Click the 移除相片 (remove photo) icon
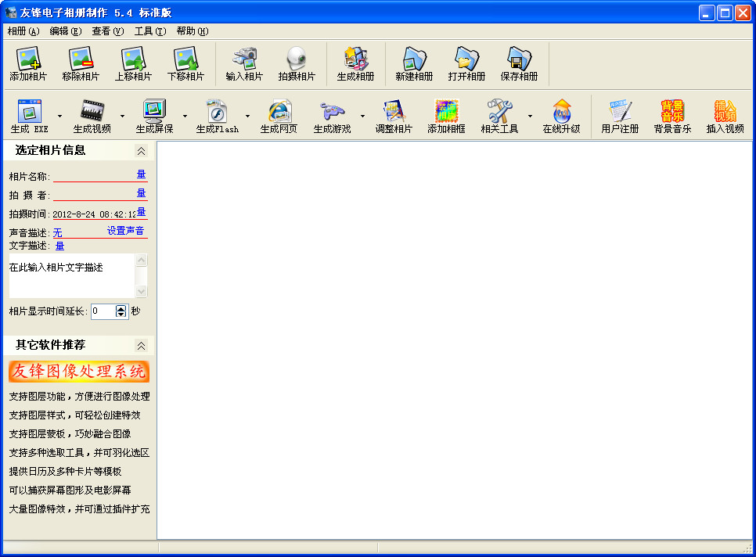Image resolution: width=756 pixels, height=557 pixels. click(81, 64)
